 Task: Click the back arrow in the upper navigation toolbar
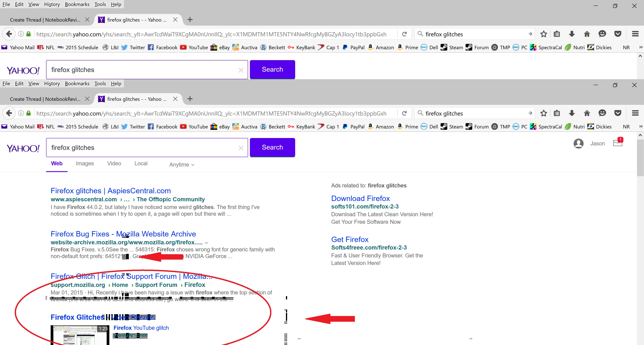9,34
